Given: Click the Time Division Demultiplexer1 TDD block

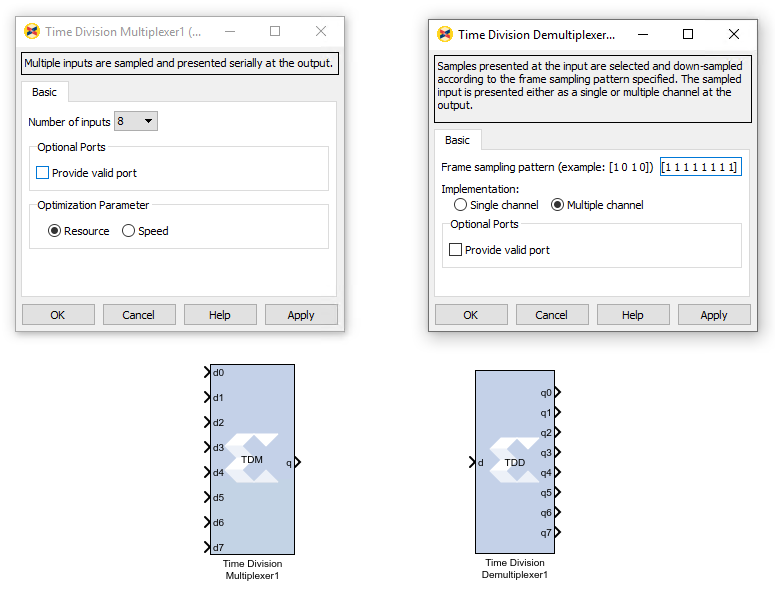Looking at the screenshot, I should pyautogui.click(x=514, y=462).
